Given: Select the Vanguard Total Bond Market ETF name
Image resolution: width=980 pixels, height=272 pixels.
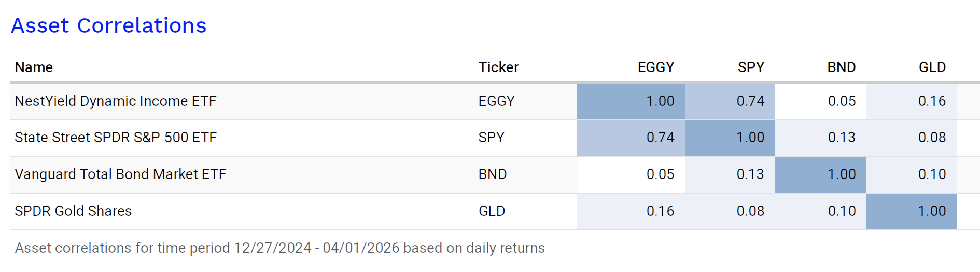Looking at the screenshot, I should point(120,174).
